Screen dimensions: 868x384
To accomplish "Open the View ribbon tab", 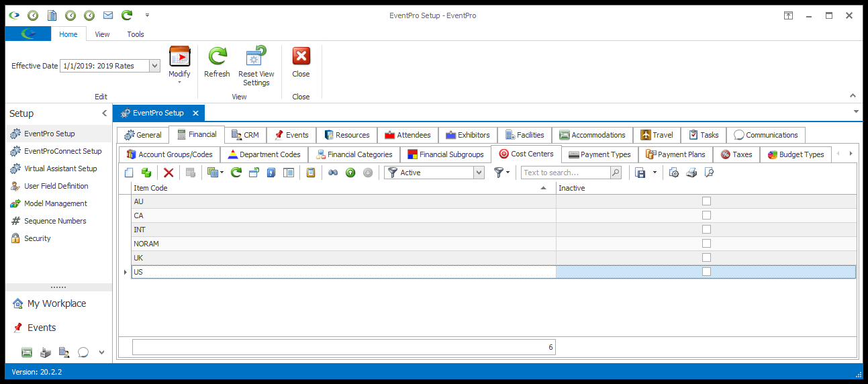I will pyautogui.click(x=102, y=34).
